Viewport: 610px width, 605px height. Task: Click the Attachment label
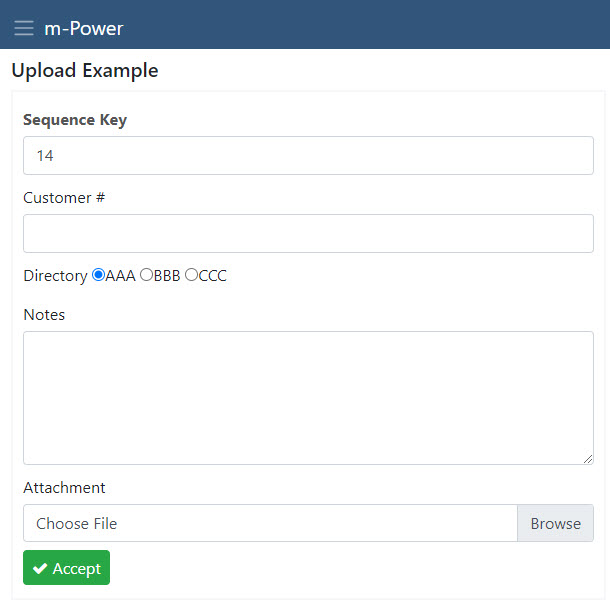pos(64,488)
